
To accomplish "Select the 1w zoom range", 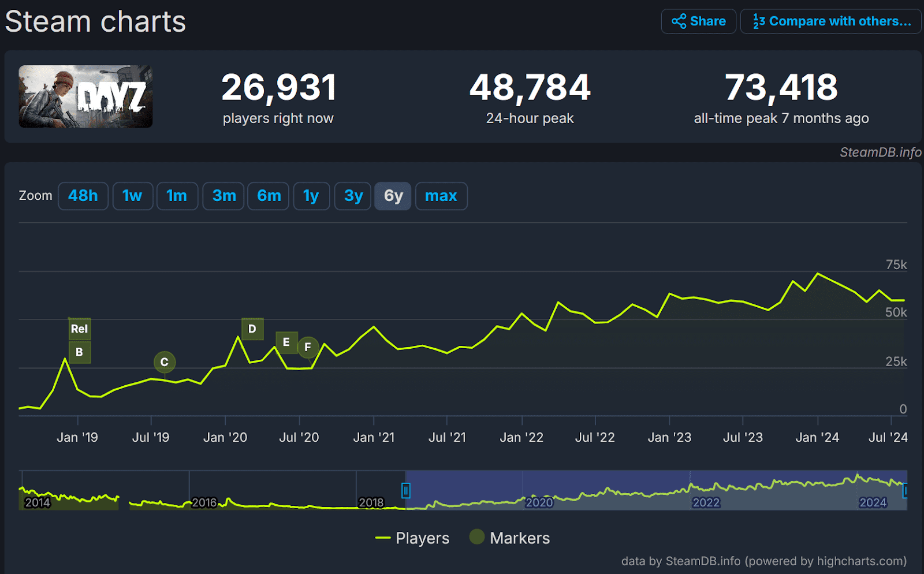I will (x=132, y=196).
